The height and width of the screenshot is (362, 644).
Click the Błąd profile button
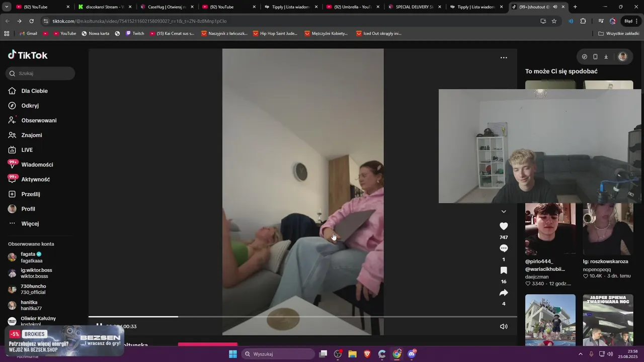pos(631,21)
